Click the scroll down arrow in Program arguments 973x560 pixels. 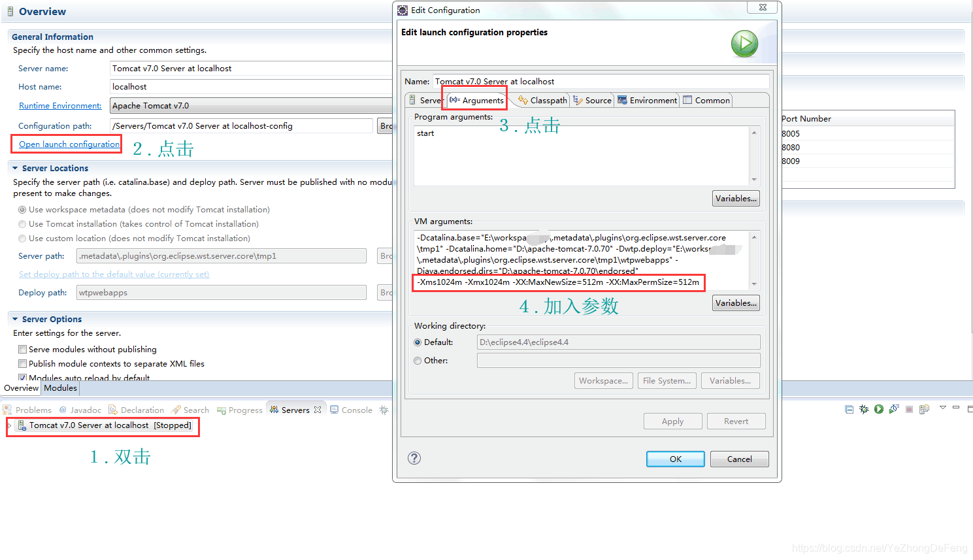point(754,180)
